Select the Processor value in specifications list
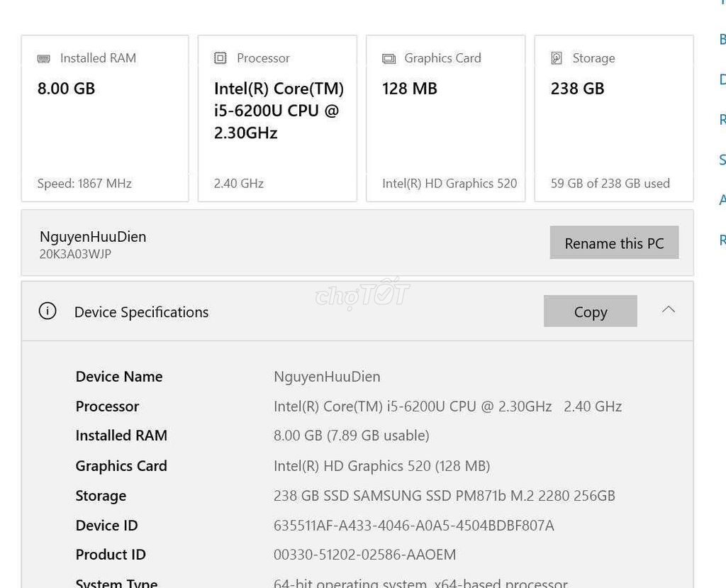 click(447, 406)
